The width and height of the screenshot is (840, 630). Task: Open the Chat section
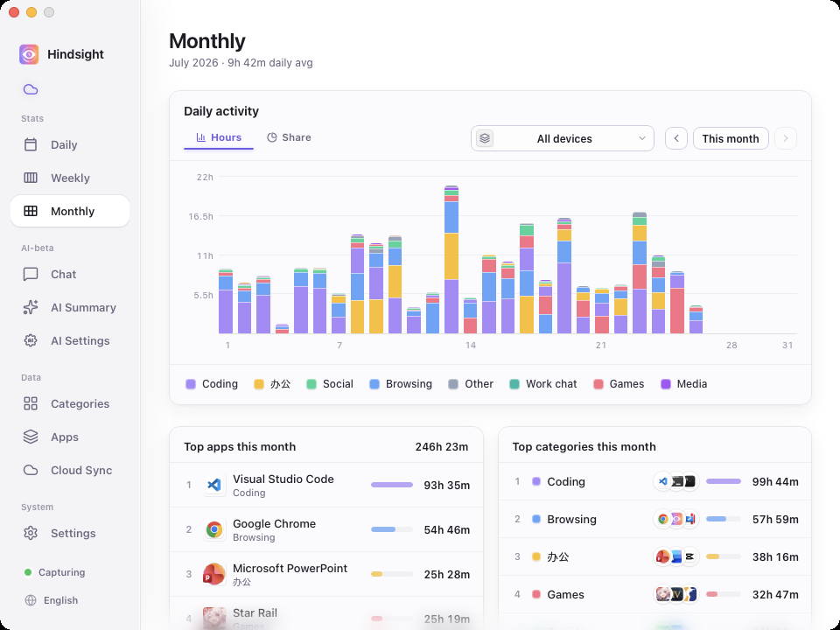(70, 274)
